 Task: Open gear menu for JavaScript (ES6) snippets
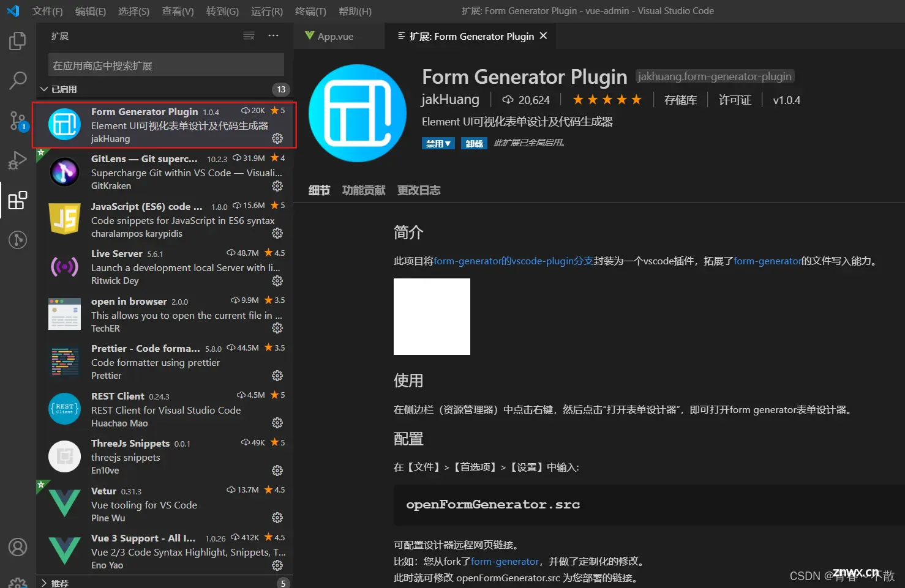277,233
